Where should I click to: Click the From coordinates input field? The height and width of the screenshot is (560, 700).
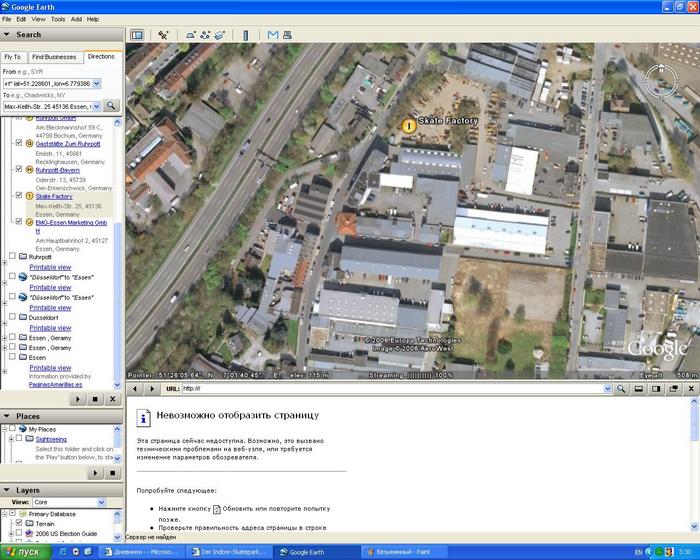click(x=47, y=84)
